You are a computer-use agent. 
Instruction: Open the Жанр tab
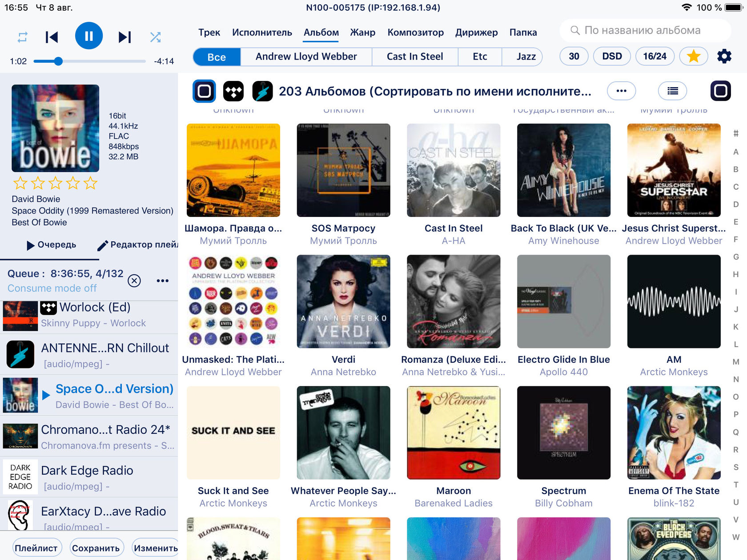pyautogui.click(x=362, y=32)
